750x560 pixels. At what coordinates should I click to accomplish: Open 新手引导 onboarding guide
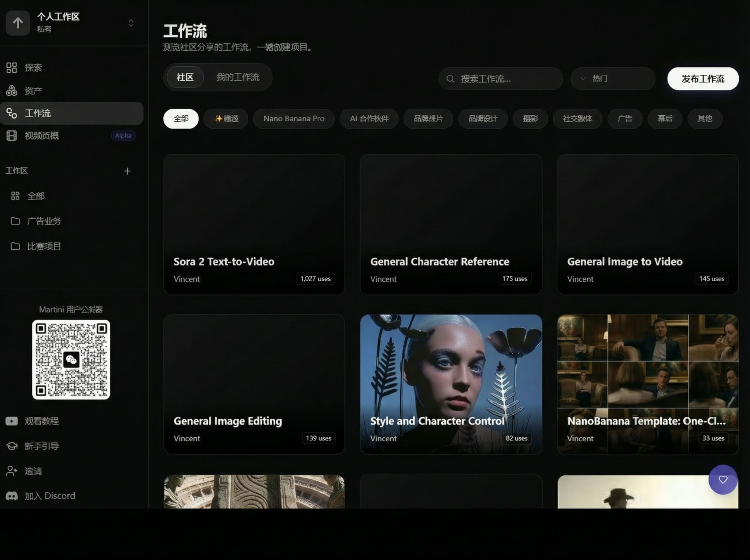tap(41, 446)
